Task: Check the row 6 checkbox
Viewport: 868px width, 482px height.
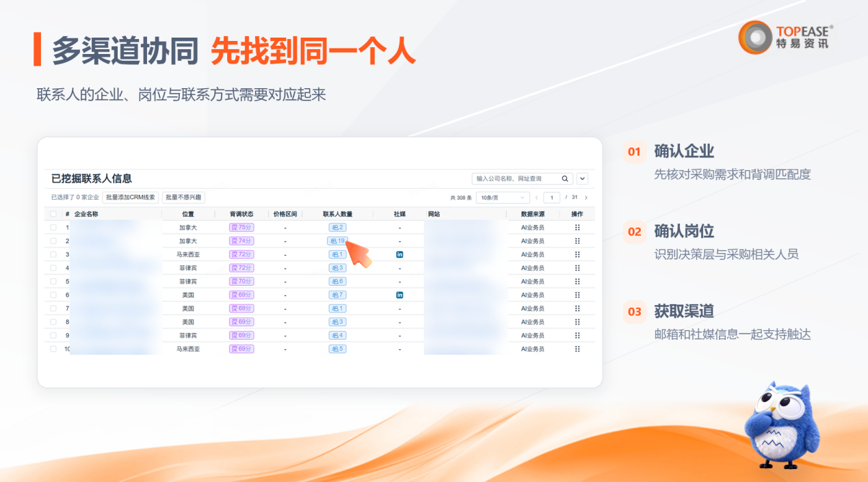Action: [53, 295]
